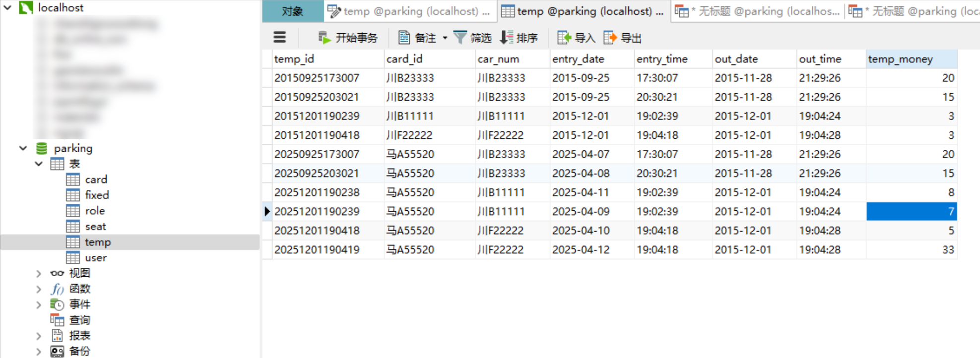Viewport: 980px width, 358px height.
Task: Select cell with temp_id 20250925203021
Action: [x=328, y=173]
